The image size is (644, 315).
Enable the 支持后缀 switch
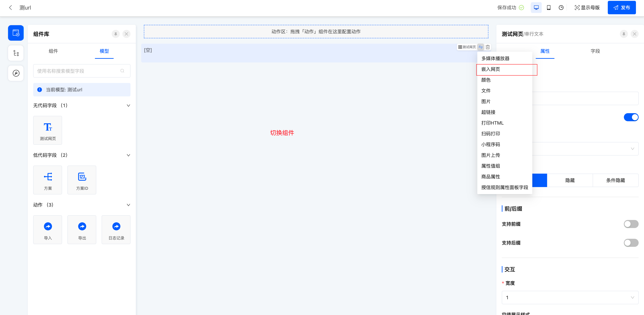pyautogui.click(x=631, y=243)
